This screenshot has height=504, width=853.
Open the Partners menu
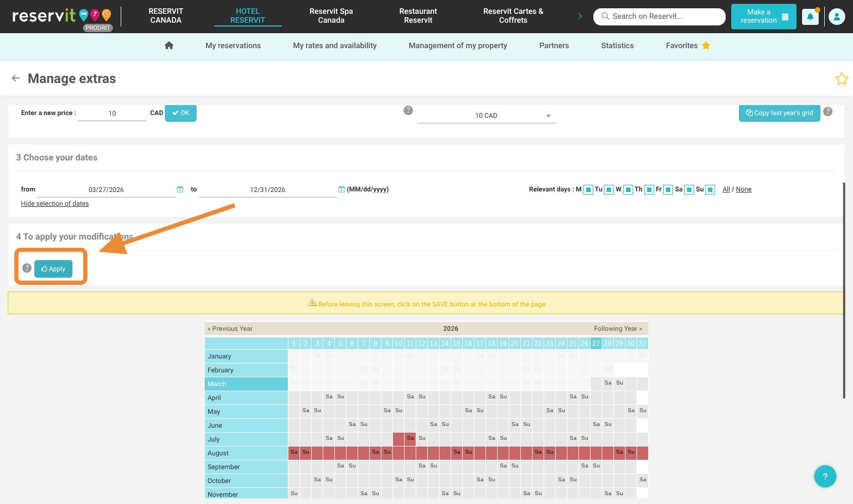554,45
